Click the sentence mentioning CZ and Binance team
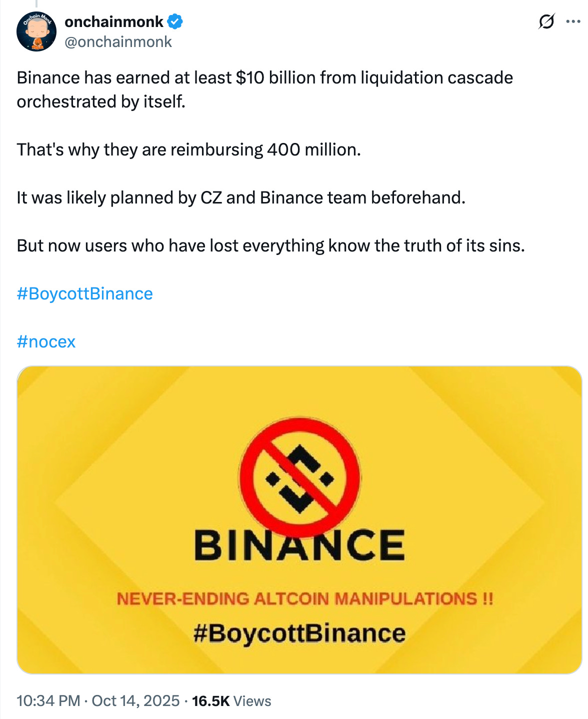The height and width of the screenshot is (719, 588). pyautogui.click(x=241, y=197)
